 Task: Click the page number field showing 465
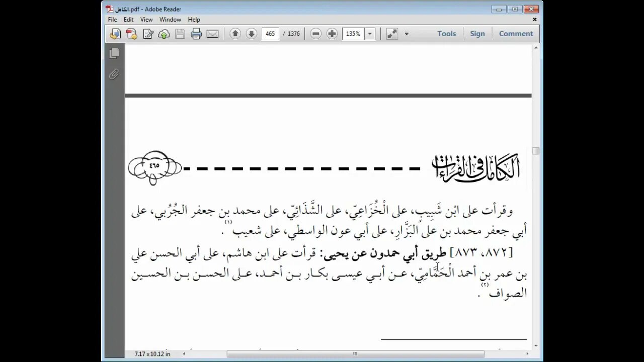271,34
